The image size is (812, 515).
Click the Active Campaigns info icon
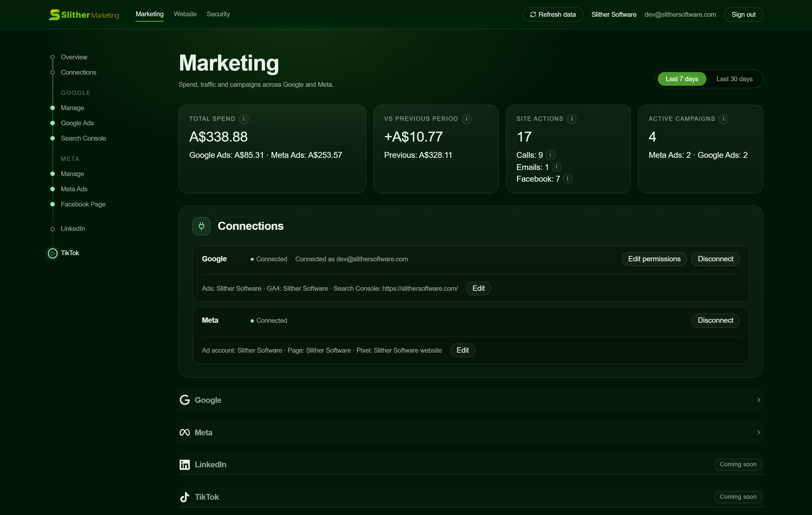click(x=723, y=119)
